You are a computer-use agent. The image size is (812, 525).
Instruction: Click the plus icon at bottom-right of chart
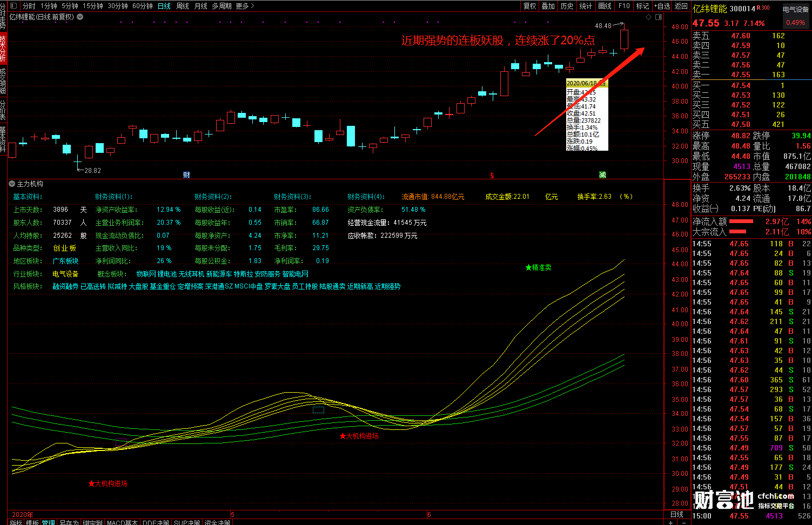coord(671,522)
